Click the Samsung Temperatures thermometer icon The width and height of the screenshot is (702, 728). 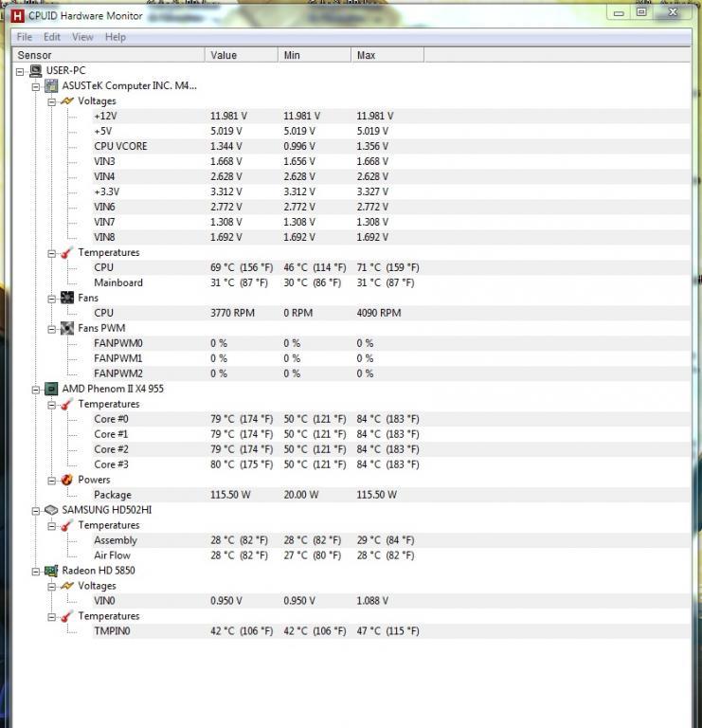[x=67, y=525]
